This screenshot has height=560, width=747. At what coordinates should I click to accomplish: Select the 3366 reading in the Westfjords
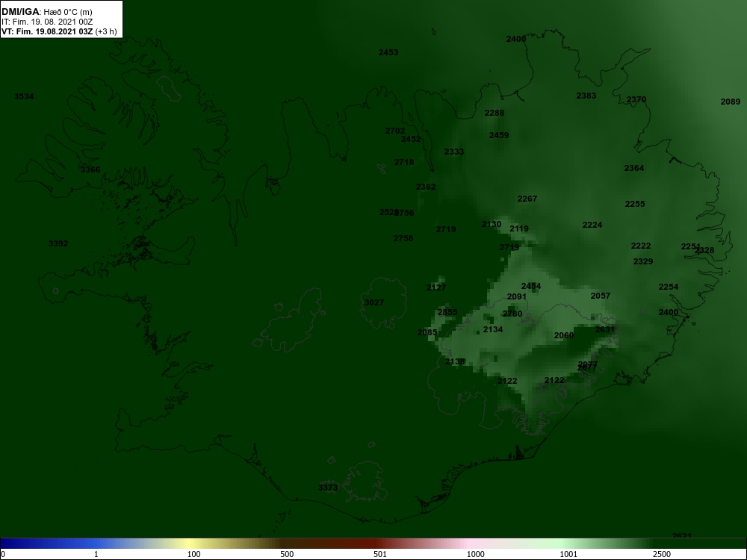(x=90, y=170)
